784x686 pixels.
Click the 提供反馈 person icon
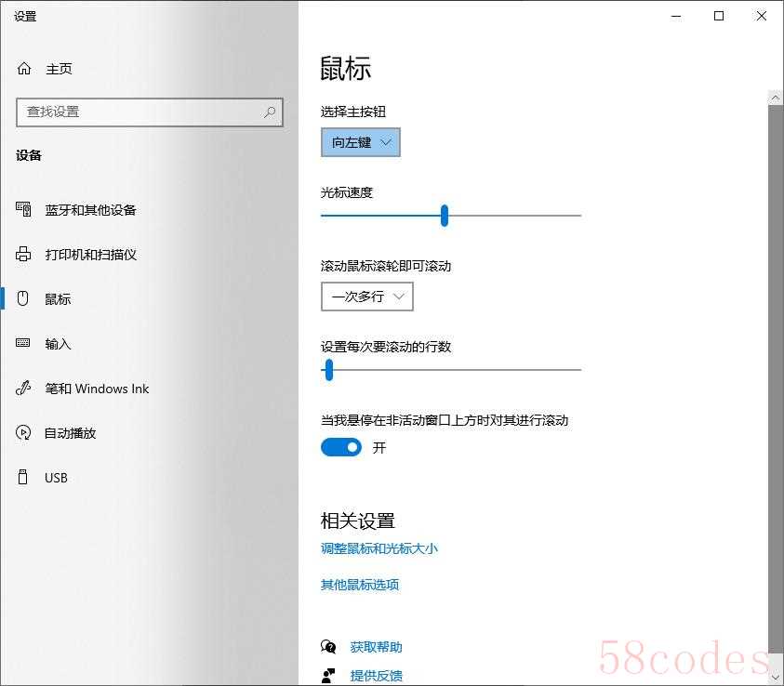328,676
